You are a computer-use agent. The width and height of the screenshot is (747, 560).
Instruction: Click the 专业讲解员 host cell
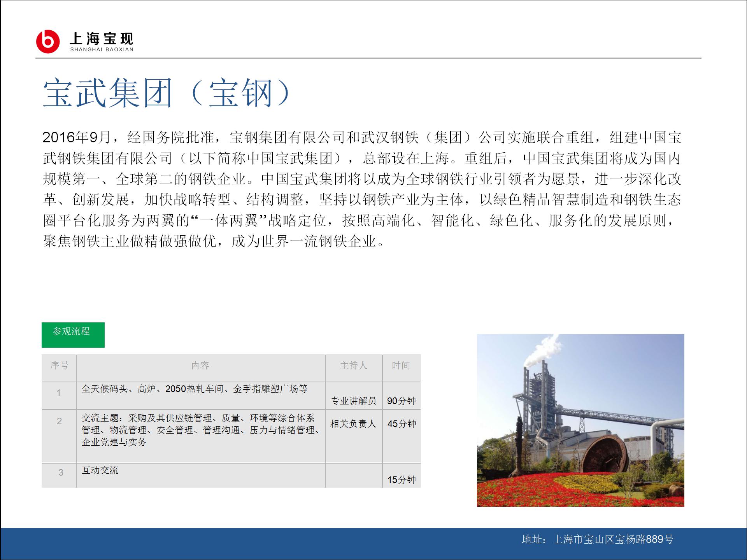[354, 395]
